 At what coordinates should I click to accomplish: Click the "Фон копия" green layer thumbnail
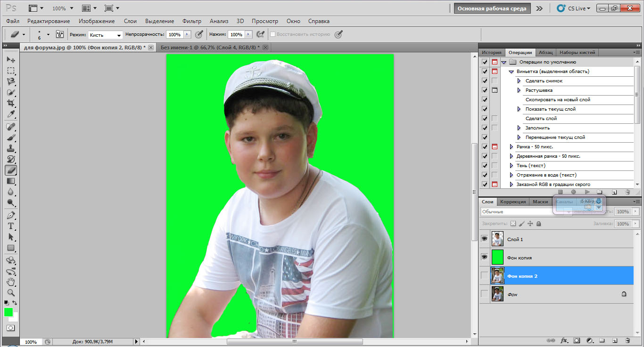[x=497, y=258]
